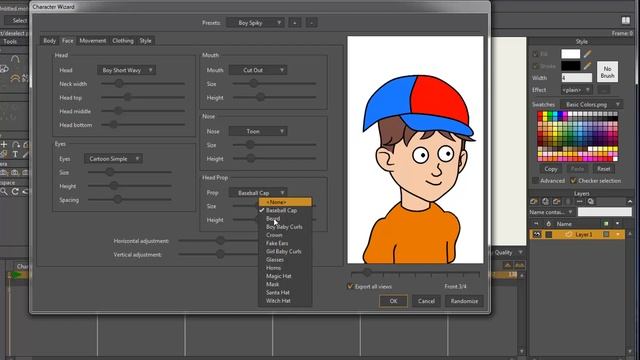Click OK in Character Wizard

(x=393, y=301)
